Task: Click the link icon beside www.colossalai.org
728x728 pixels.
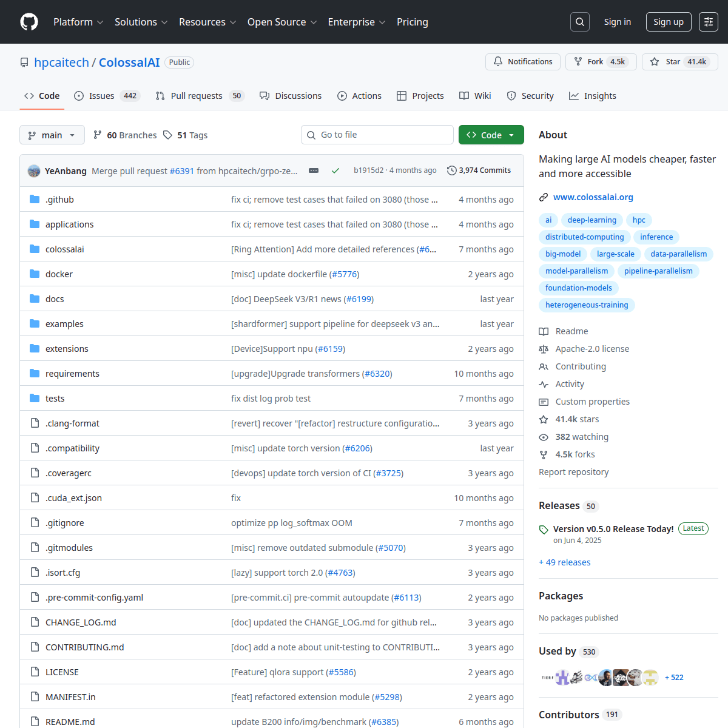Action: click(544, 197)
